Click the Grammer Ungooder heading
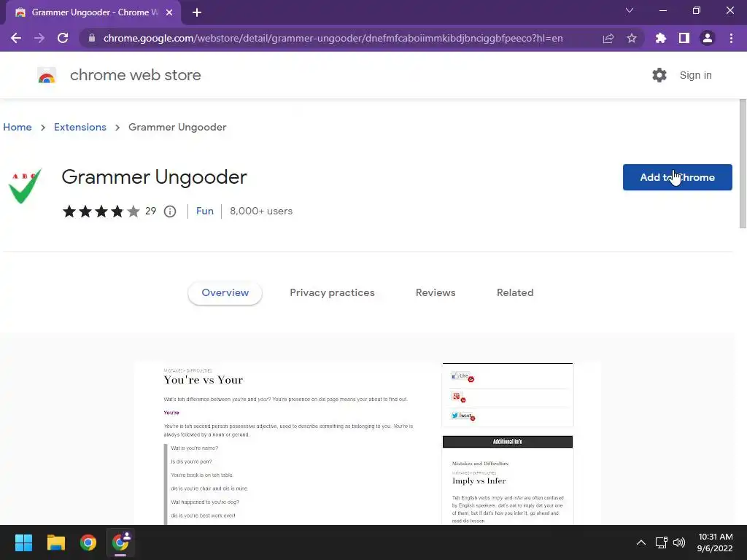This screenshot has height=560, width=747. click(x=155, y=177)
